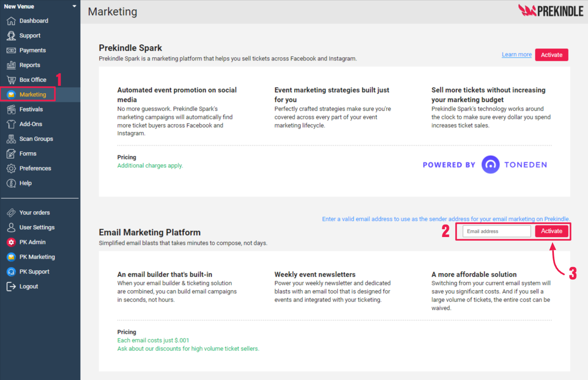Open Preferences label in the sidebar

35,168
